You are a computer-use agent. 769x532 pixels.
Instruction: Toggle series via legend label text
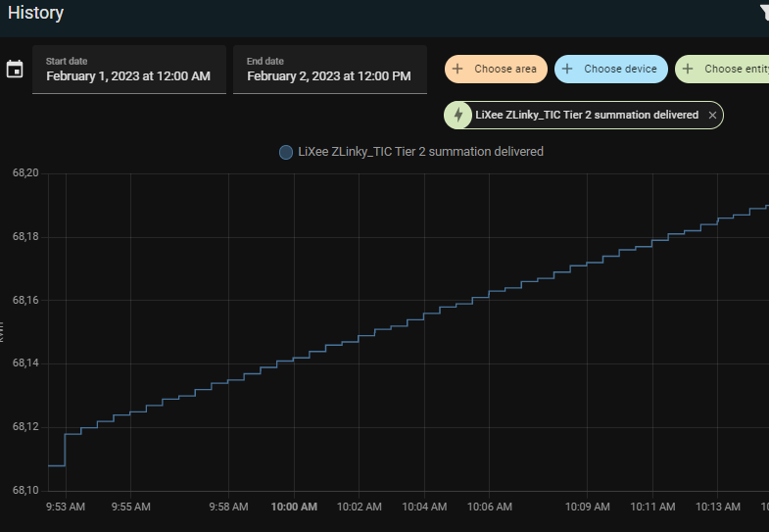pos(420,152)
